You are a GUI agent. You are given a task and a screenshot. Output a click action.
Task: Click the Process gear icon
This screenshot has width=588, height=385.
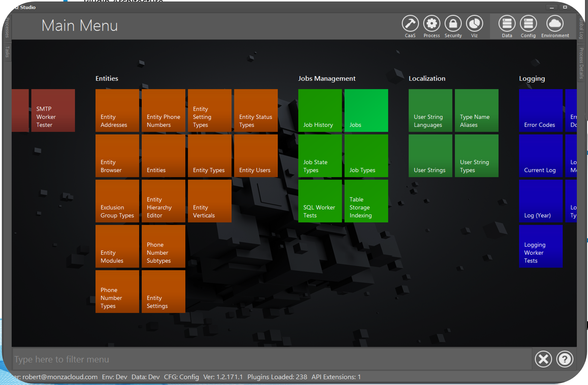coord(431,24)
